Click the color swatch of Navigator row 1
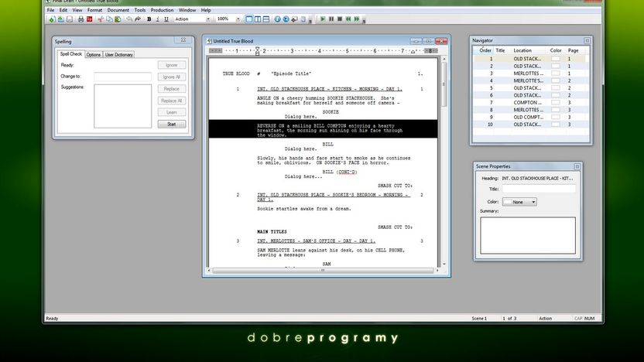 pyautogui.click(x=555, y=59)
